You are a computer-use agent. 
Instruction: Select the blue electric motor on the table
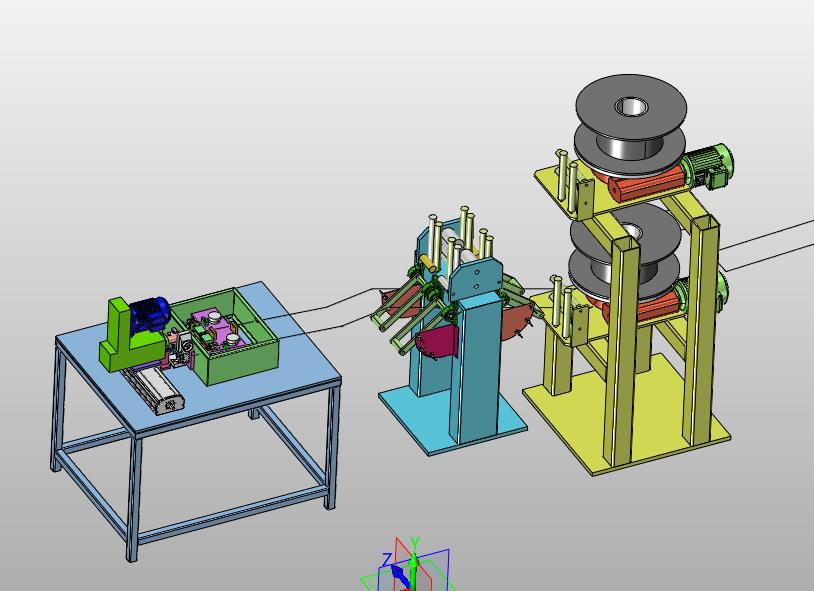click(150, 313)
